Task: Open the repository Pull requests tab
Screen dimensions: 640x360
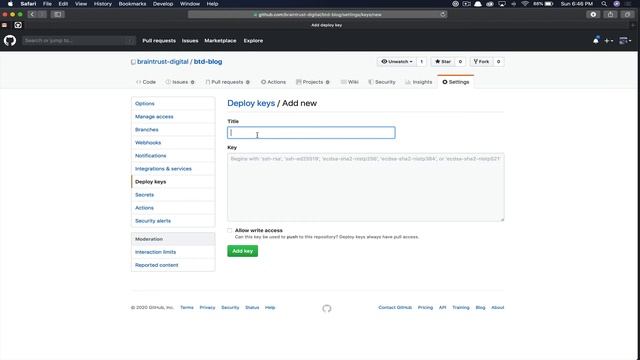Action: tap(228, 82)
